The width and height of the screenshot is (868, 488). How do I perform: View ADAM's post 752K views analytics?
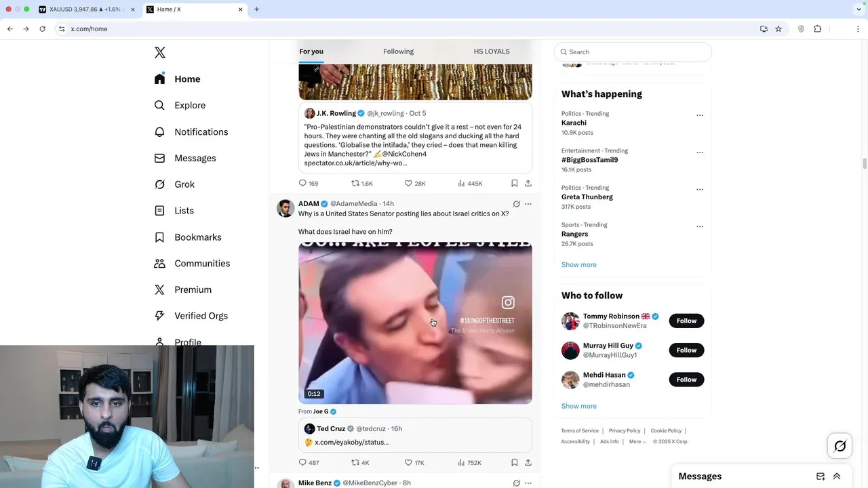(469, 462)
